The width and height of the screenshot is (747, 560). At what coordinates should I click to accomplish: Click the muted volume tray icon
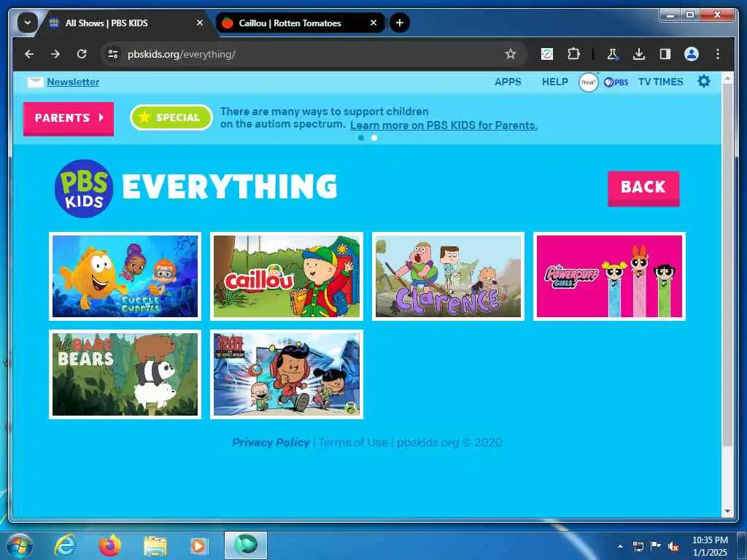point(673,546)
